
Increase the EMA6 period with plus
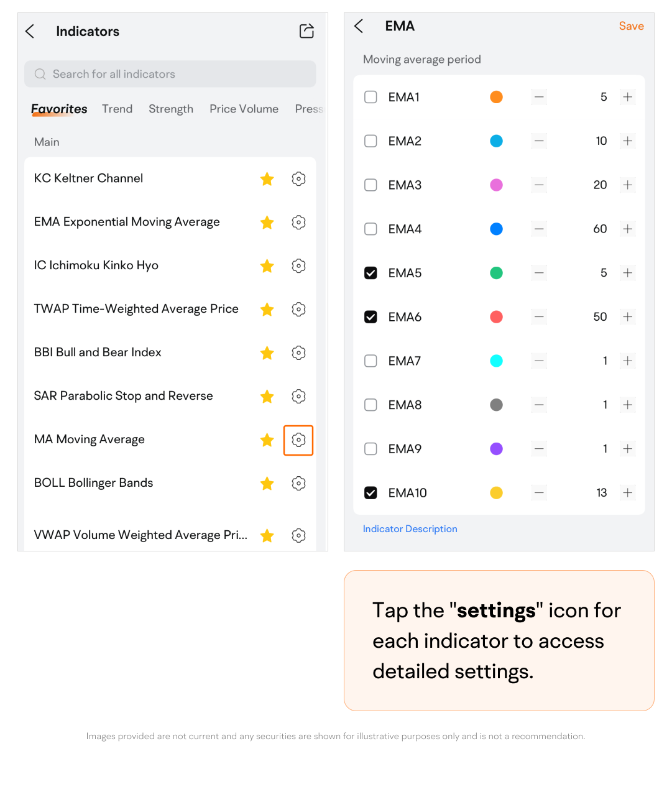628,317
